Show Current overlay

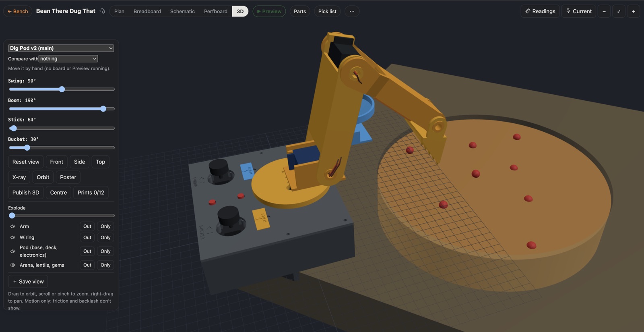pos(579,11)
